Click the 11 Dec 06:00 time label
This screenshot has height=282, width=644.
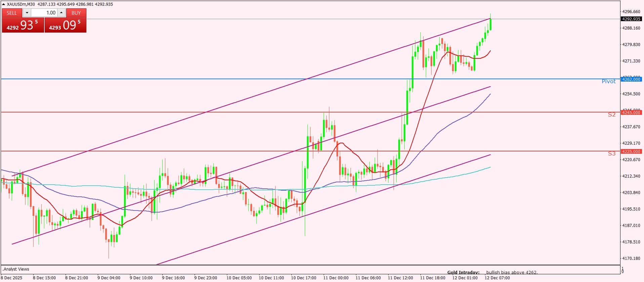tap(368, 278)
